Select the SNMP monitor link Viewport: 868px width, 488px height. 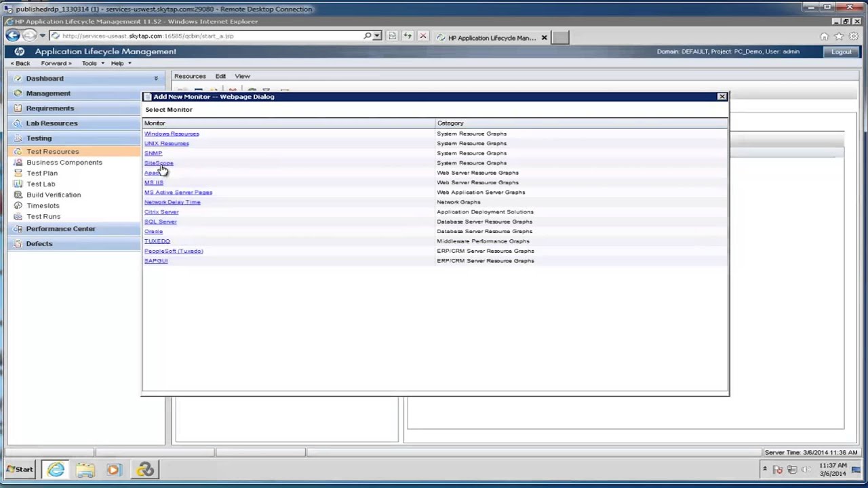point(153,153)
